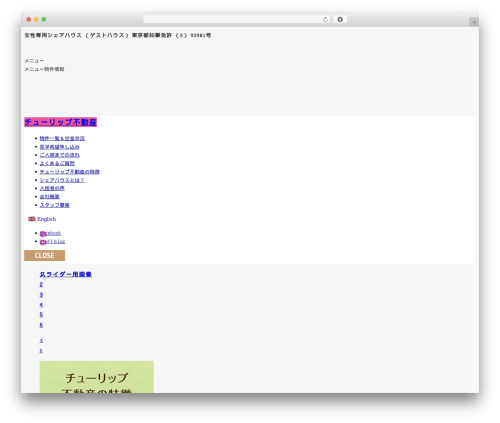The height and width of the screenshot is (423, 500).
Task: Click the reload icon in the address bar
Action: [325, 20]
